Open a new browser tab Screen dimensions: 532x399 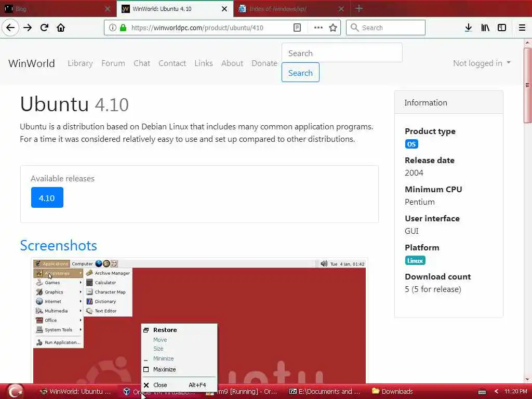359,8
